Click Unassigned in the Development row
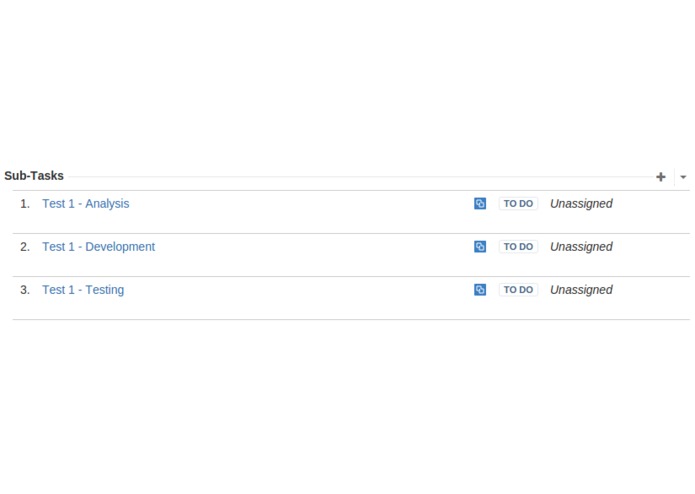 click(581, 246)
